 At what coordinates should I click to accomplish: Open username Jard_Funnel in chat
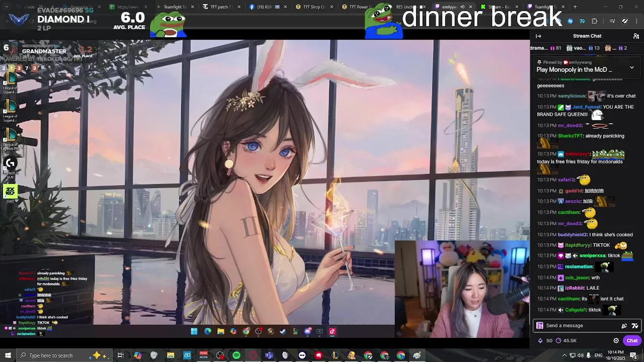(x=586, y=107)
